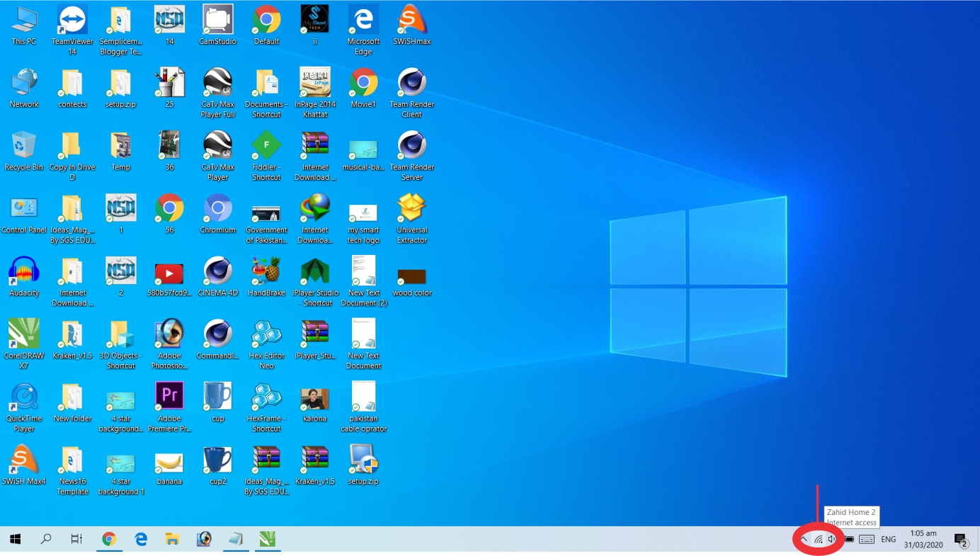Select the Adobe Photoshop desktop shortcut
The height and width of the screenshot is (556, 980).
pos(169,345)
